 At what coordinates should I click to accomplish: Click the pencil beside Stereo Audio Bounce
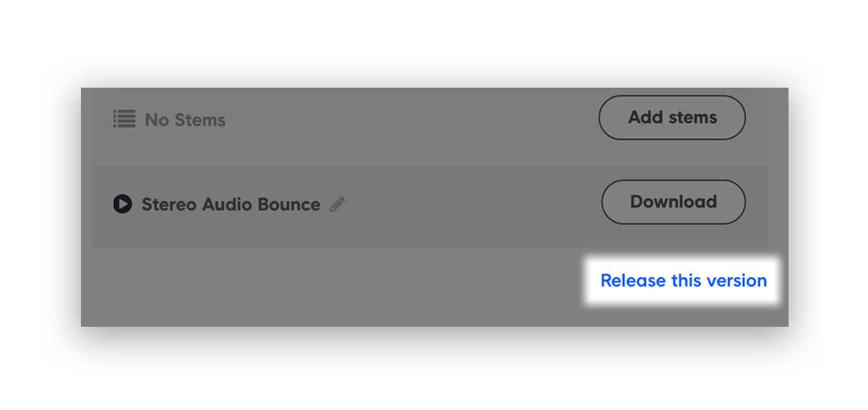(337, 204)
